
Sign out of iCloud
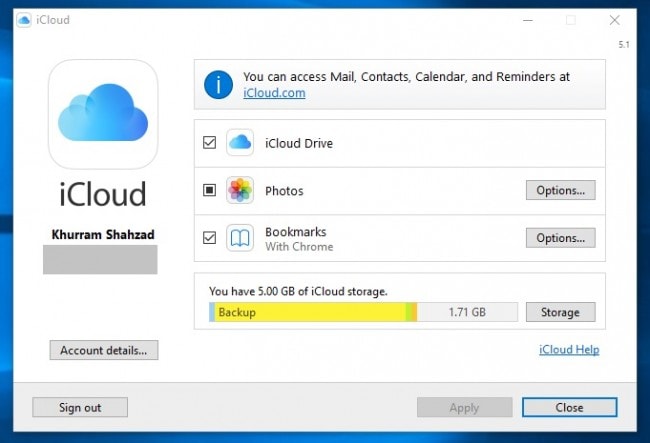pos(80,407)
